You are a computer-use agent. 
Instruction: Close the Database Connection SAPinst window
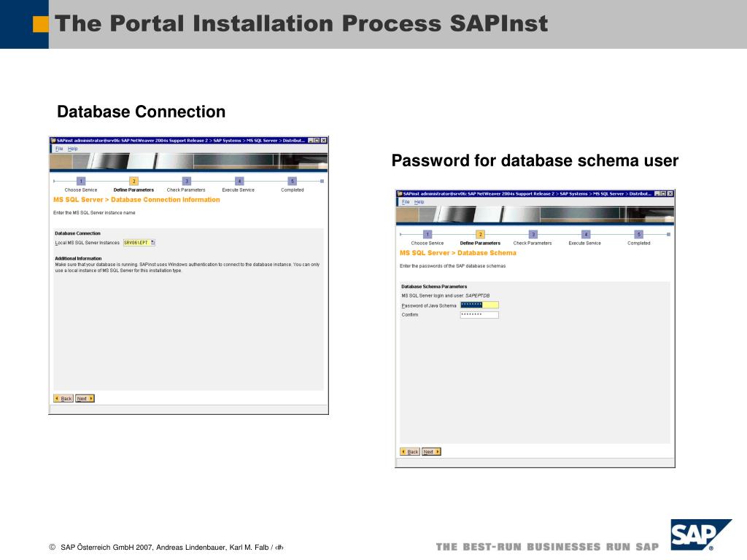point(324,141)
